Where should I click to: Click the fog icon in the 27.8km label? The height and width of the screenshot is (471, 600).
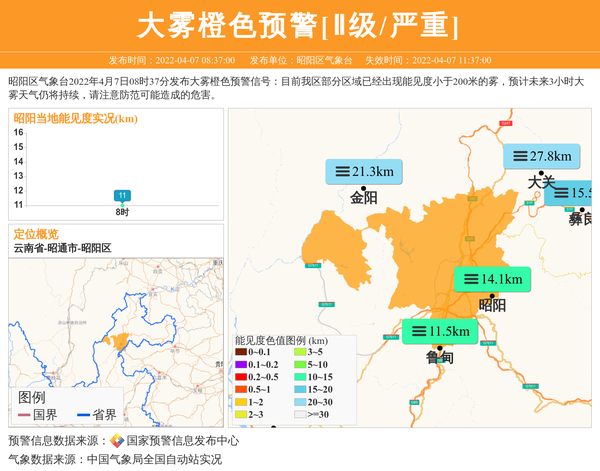click(520, 156)
